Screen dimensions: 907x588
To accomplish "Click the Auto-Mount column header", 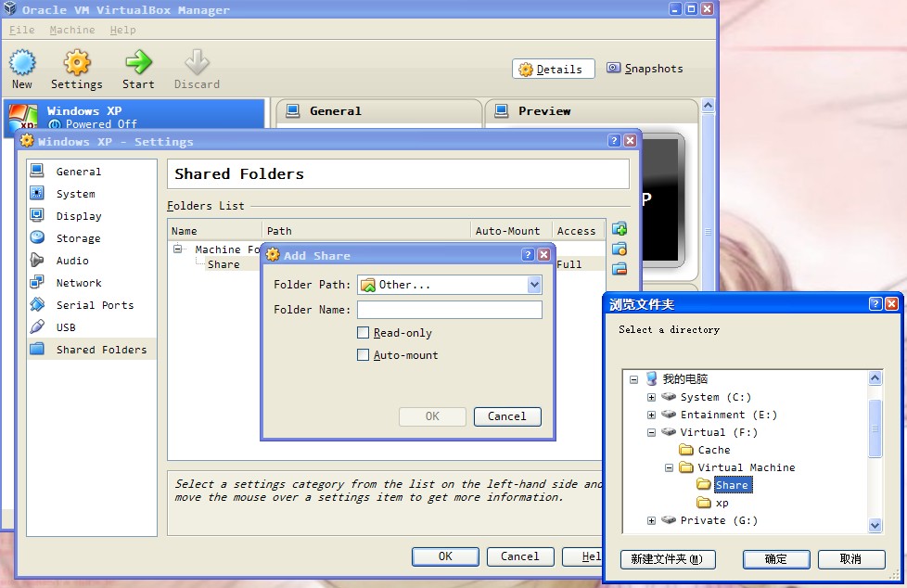I will tap(511, 231).
